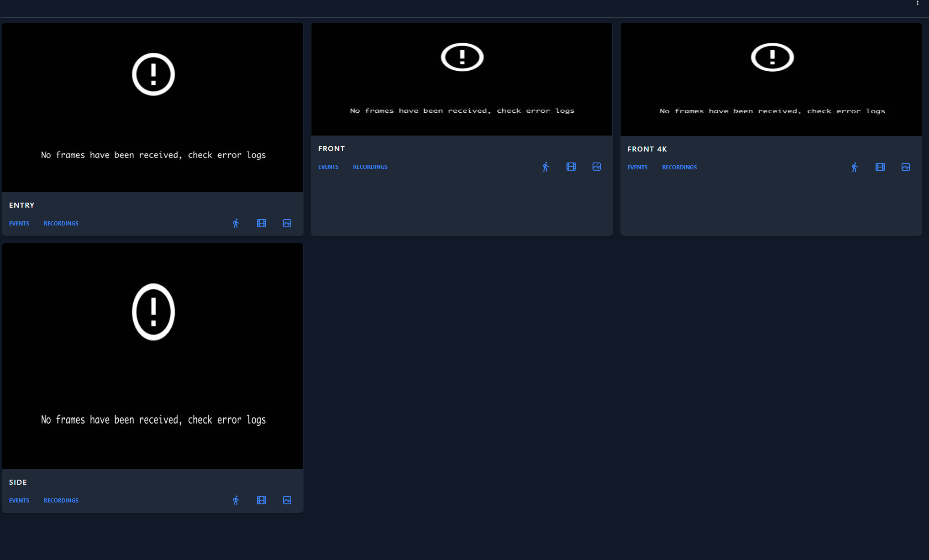The image size is (929, 560).
Task: Click the FRONT camera feed preview
Action: (461, 79)
